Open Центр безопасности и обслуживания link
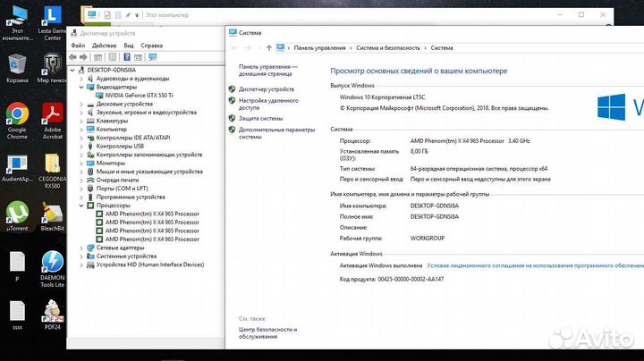Viewport: 644px width, 361px height. [x=267, y=332]
